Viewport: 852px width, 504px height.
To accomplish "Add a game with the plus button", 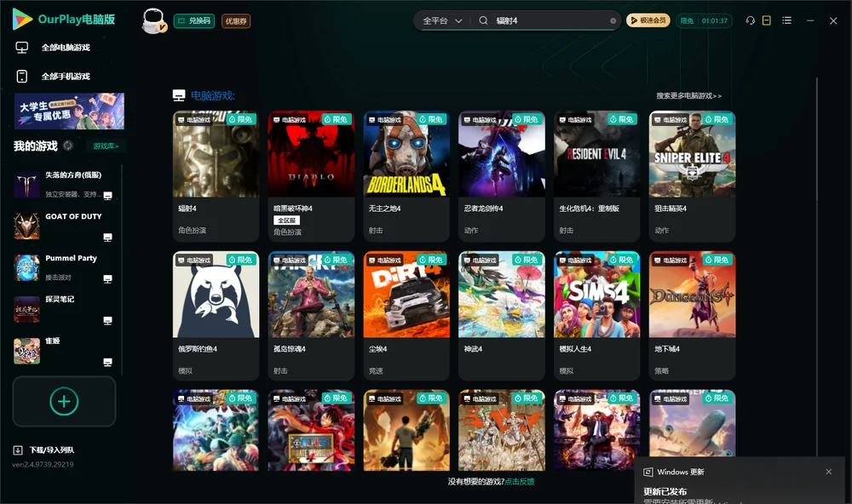I will [64, 401].
